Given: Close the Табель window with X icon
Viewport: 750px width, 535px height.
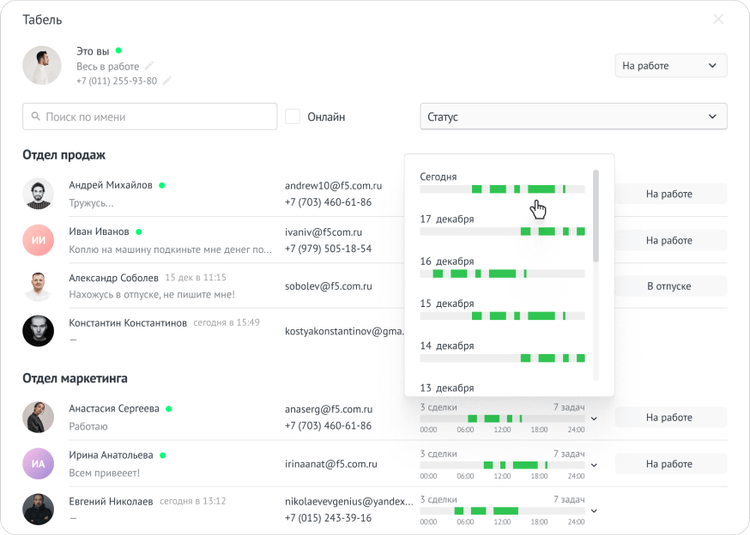Looking at the screenshot, I should click(718, 19).
